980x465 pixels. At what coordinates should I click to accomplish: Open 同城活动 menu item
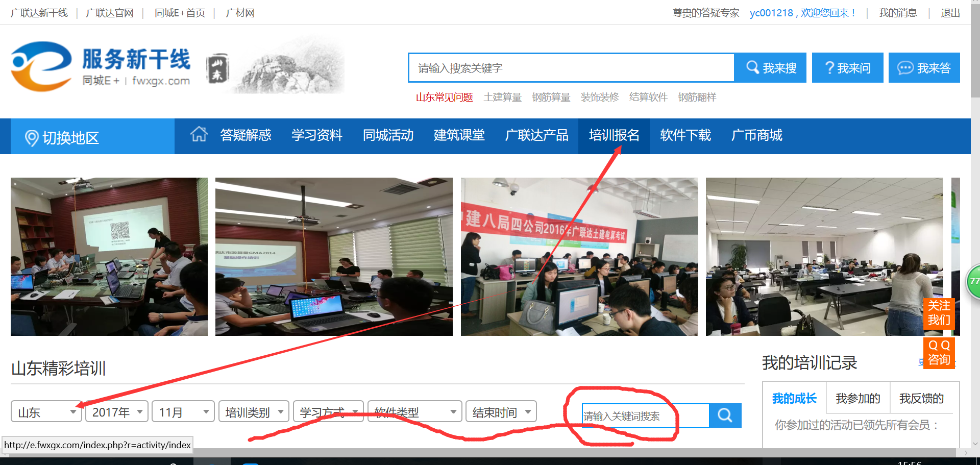tap(388, 135)
